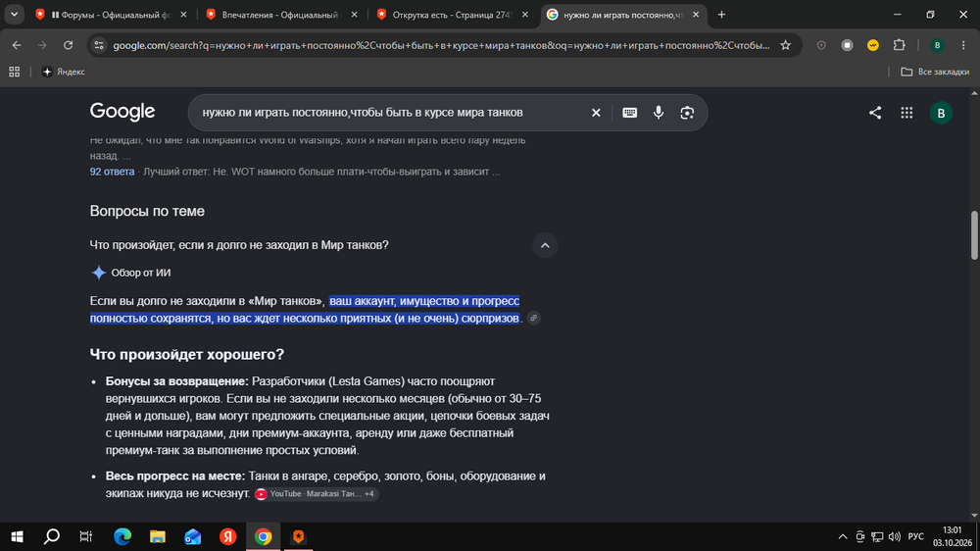Open the orange game launcher taskbar icon

click(x=298, y=536)
